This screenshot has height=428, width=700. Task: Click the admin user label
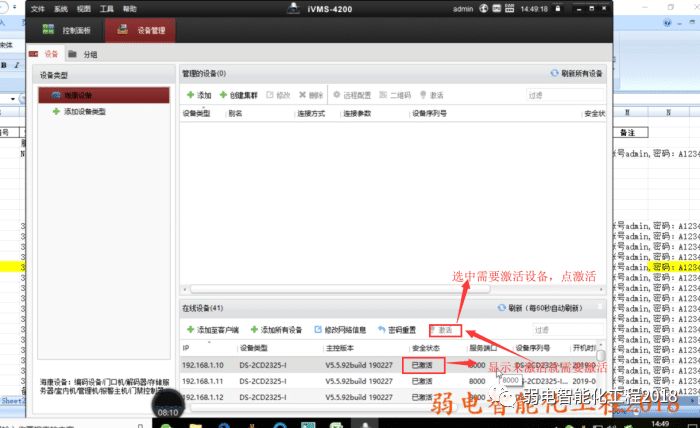coord(463,8)
